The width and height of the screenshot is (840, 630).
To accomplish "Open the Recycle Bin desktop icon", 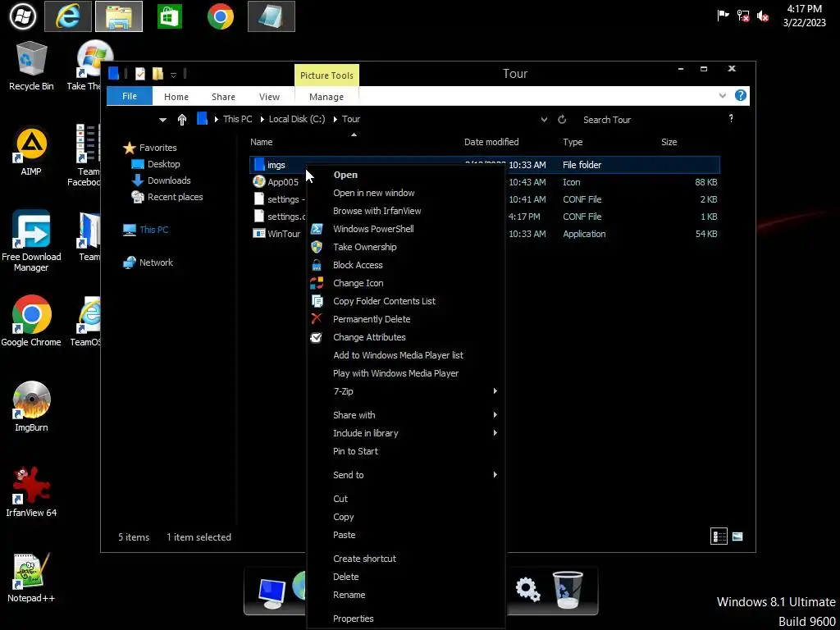I will coord(31,66).
